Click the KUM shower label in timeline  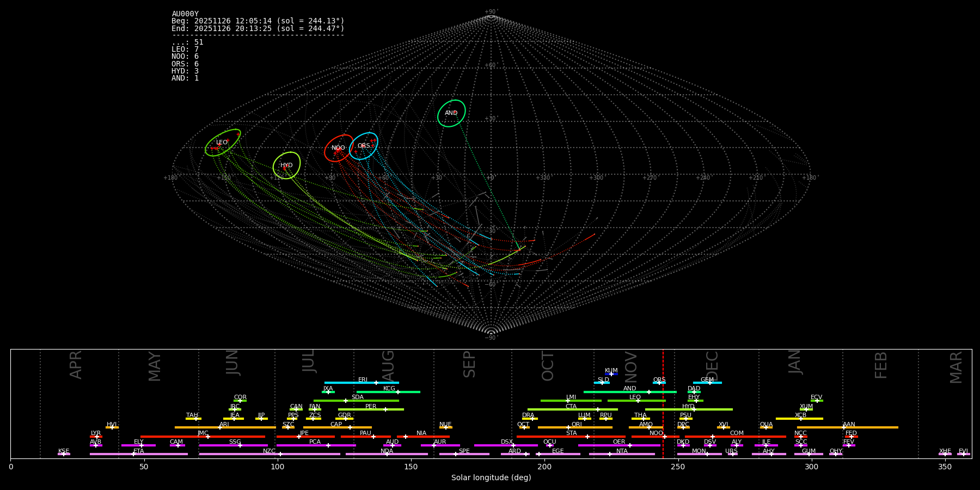[x=611, y=371]
